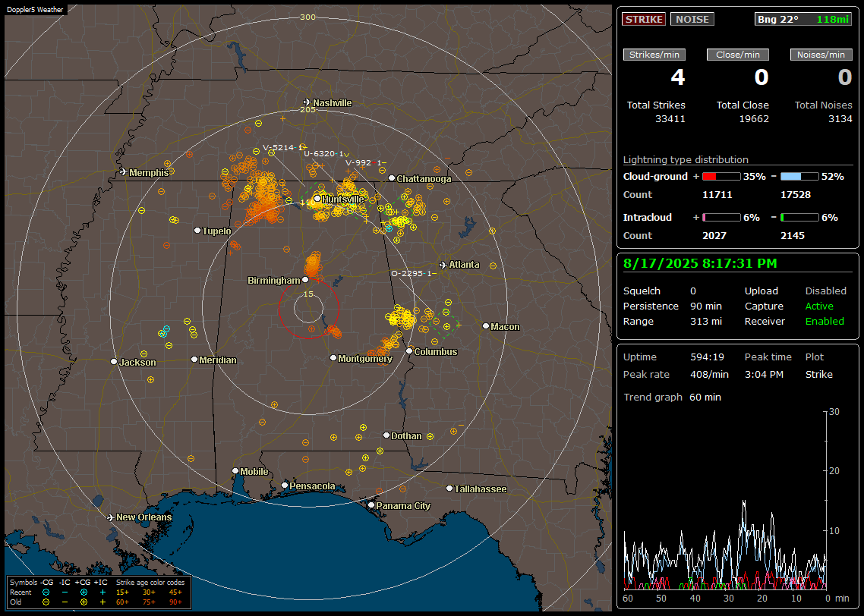The image size is (864, 616).
Task: Click the NOISE indicator button
Action: click(x=692, y=19)
